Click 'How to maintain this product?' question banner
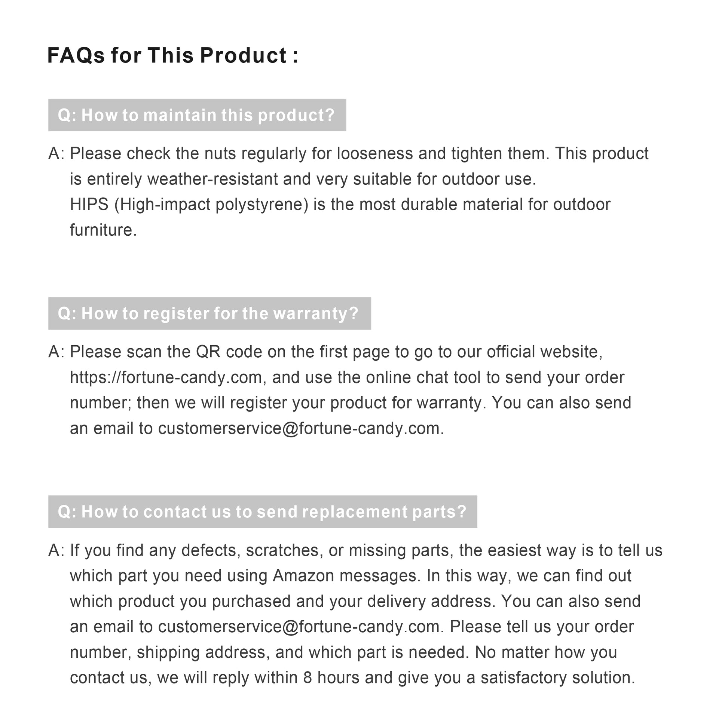728x728 pixels. click(197, 115)
